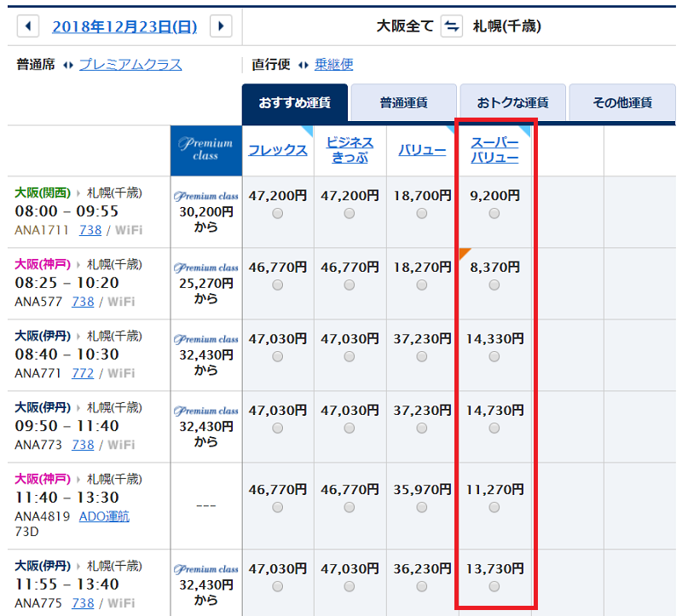Select 35,970円 fare for ANA4819
The height and width of the screenshot is (616, 682).
pos(421,507)
